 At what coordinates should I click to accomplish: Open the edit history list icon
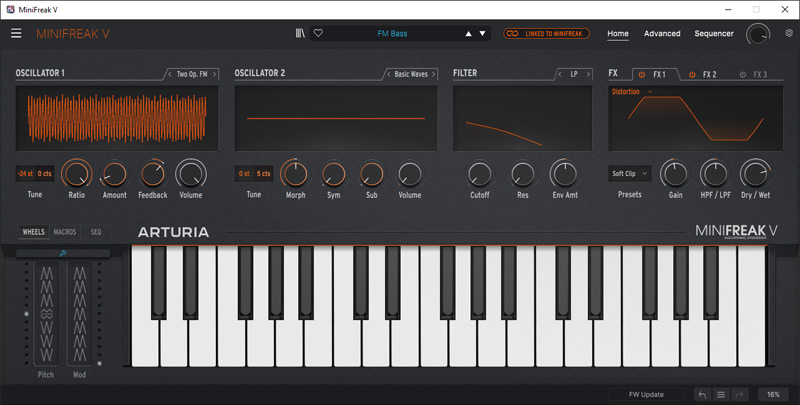click(720, 395)
